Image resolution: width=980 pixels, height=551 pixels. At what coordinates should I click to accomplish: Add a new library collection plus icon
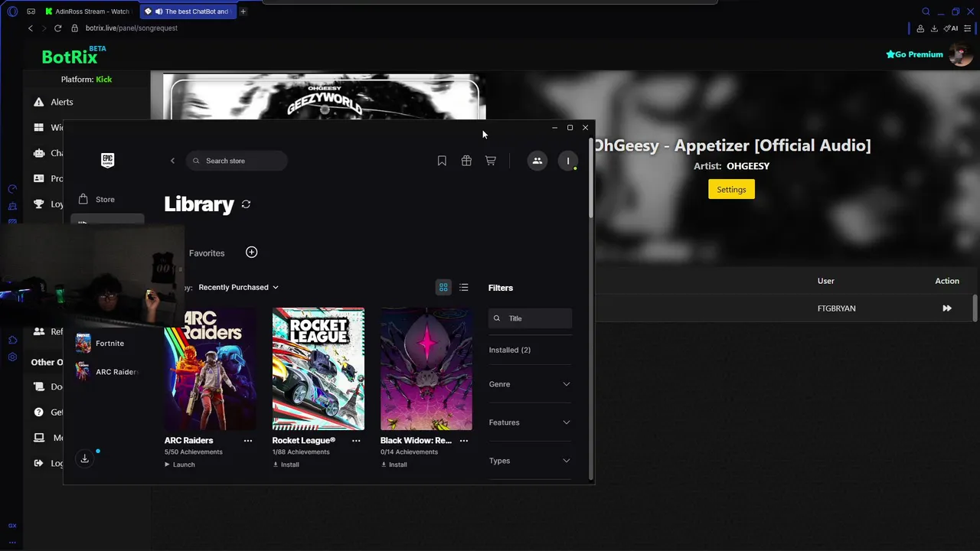(x=251, y=253)
